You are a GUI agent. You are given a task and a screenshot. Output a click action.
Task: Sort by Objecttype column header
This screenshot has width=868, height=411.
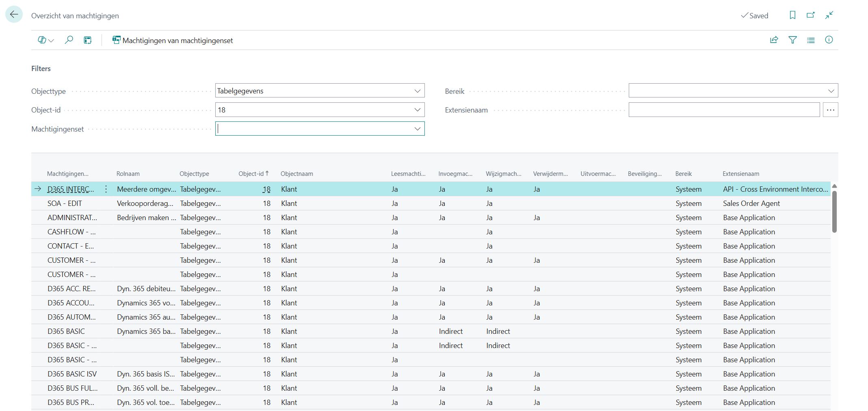click(x=194, y=173)
